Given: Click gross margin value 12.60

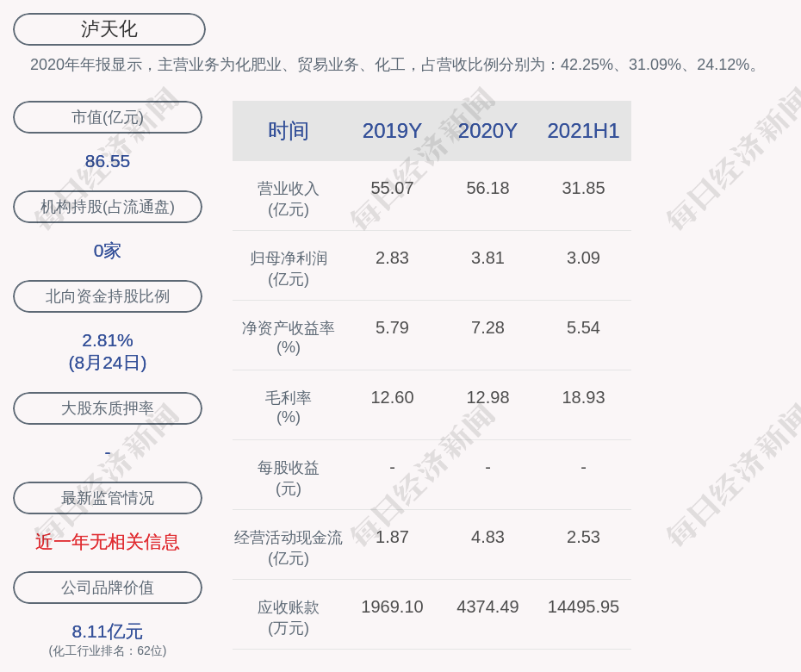Looking at the screenshot, I should 392,397.
